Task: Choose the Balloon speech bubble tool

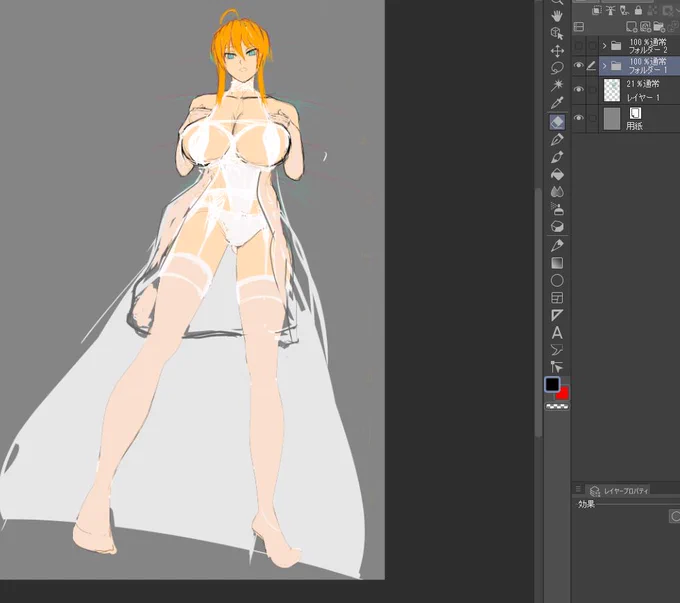Action: (x=557, y=350)
